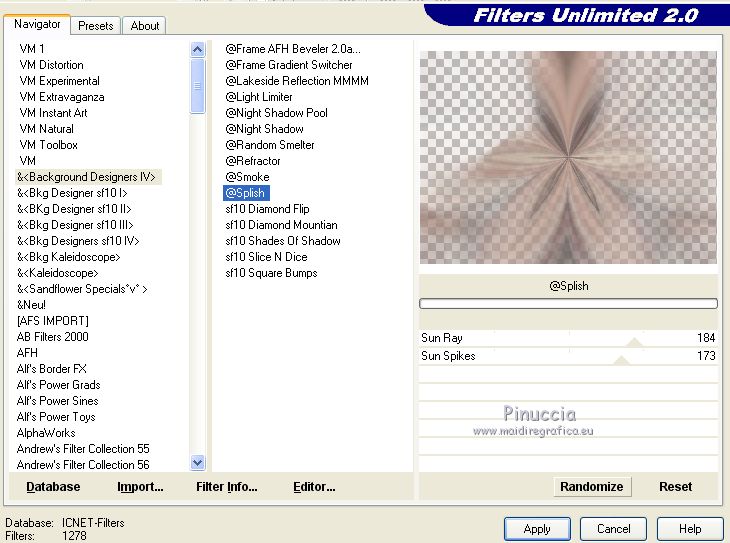Choose @Lakeside Reflection MMMM filter
The width and height of the screenshot is (730, 543).
297,81
